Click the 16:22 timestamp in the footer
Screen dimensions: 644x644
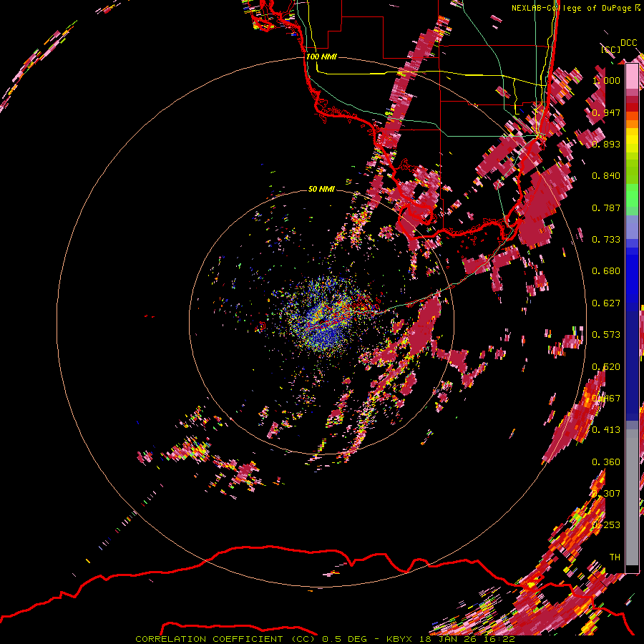(499, 639)
